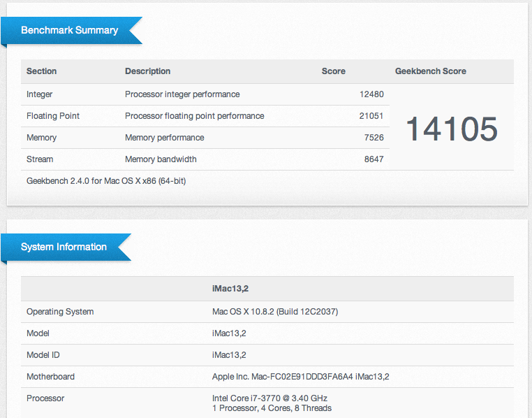Viewport: 532px width, 418px height.
Task: Click the memory score 7526
Action: click(x=374, y=138)
